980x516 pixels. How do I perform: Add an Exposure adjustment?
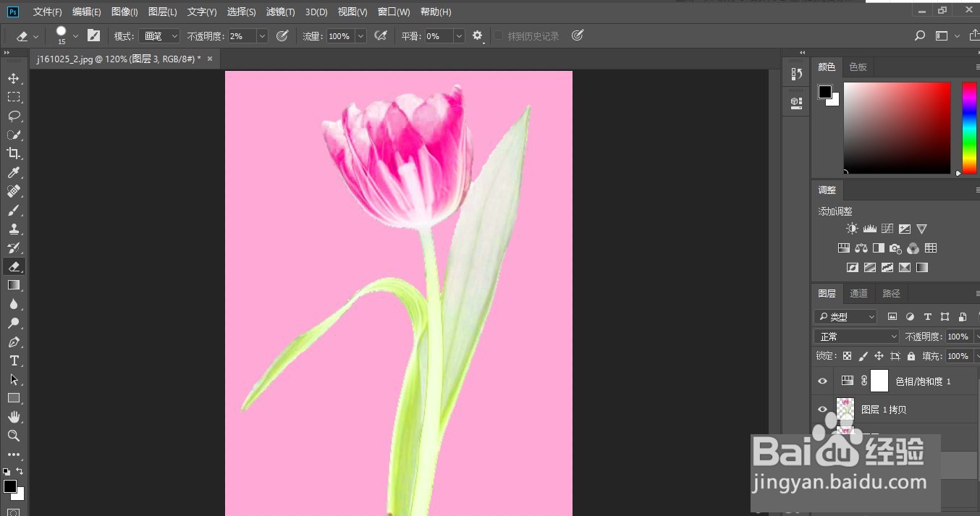[x=905, y=229]
